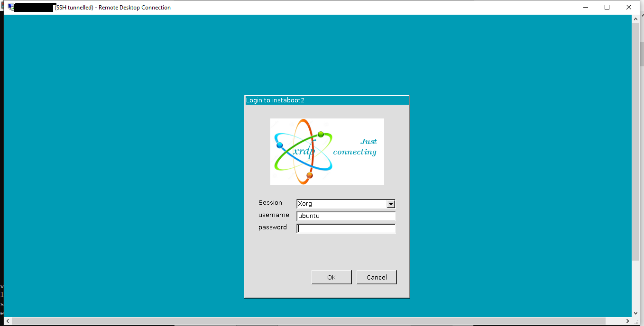Click the vertical scrollbar thumb

click(x=635, y=142)
